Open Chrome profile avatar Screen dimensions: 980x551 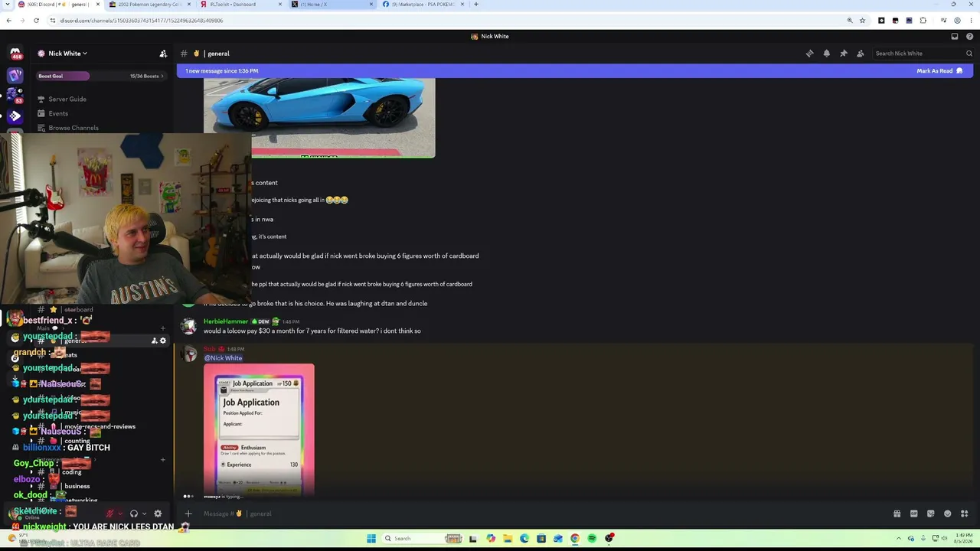click(957, 21)
